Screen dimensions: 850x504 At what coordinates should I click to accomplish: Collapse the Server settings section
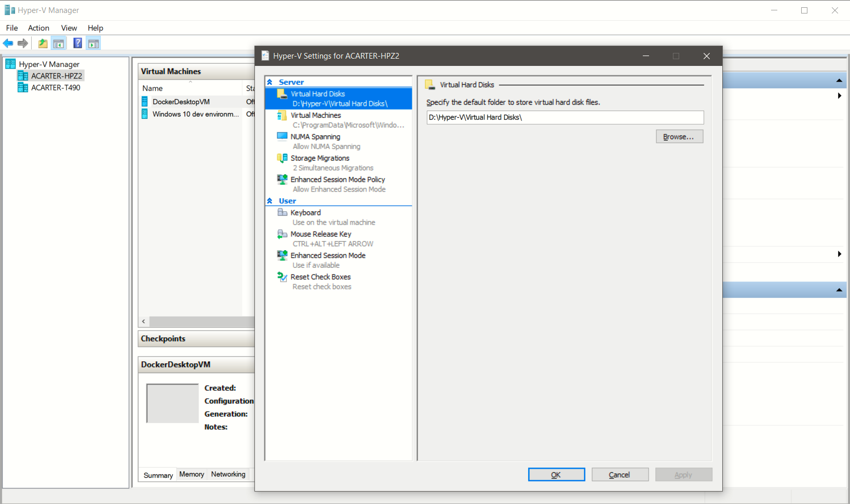(270, 81)
